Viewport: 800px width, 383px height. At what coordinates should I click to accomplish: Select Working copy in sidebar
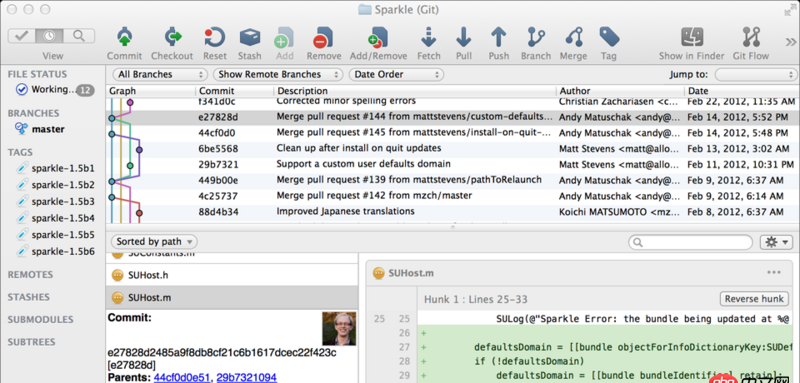tap(54, 90)
